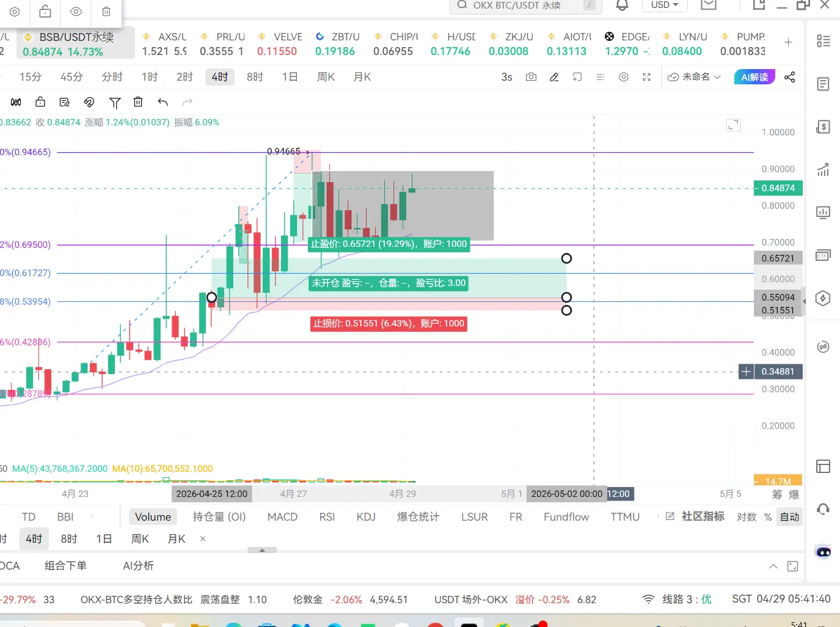Toggle the magnet snap tool
This screenshot has height=627, width=840.
pyautogui.click(x=89, y=102)
